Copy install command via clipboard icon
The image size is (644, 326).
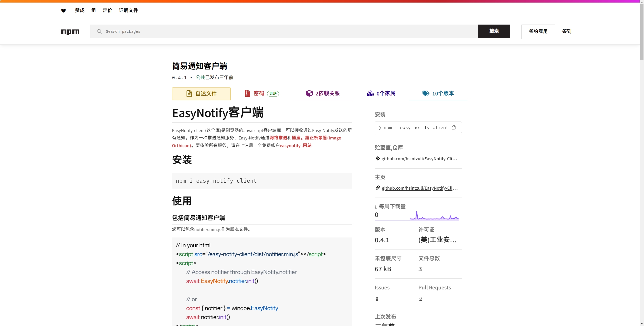click(454, 127)
